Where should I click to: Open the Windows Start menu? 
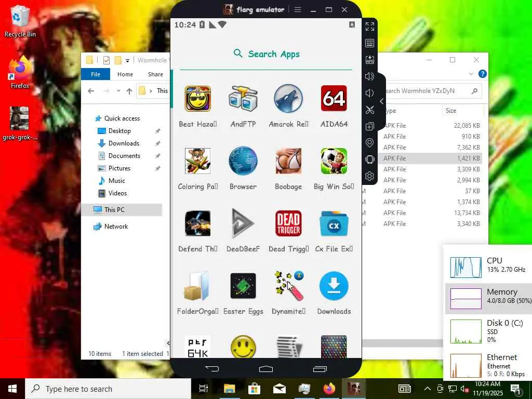click(x=12, y=389)
